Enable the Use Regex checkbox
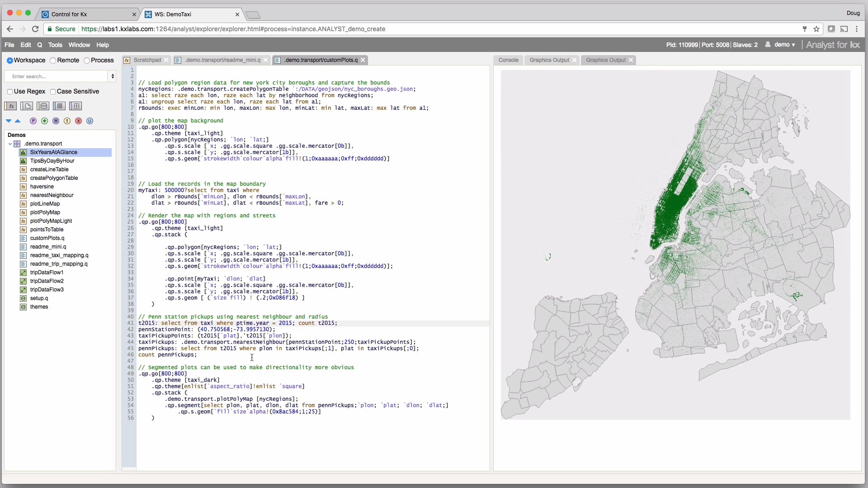Screen dimensions: 868x488 (10, 91)
